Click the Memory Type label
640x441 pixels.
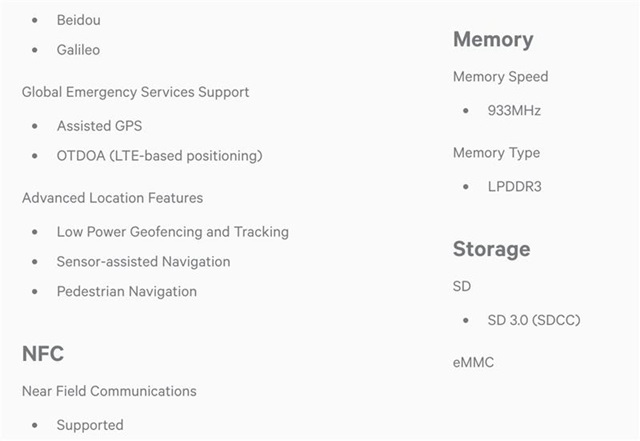[x=496, y=153]
